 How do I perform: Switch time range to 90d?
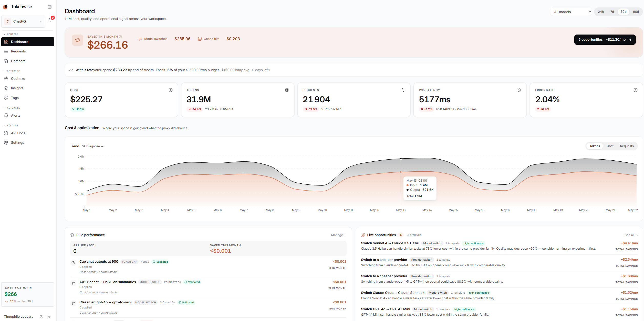tap(636, 12)
